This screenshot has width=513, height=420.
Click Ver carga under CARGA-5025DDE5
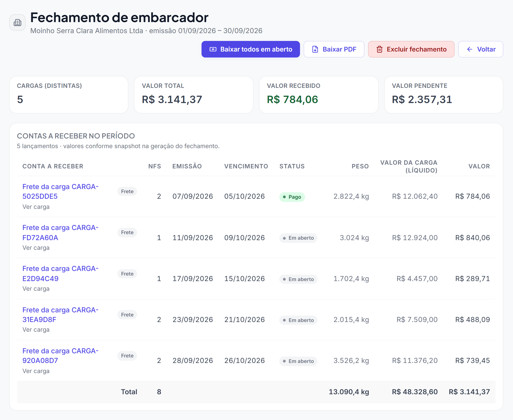36,207
